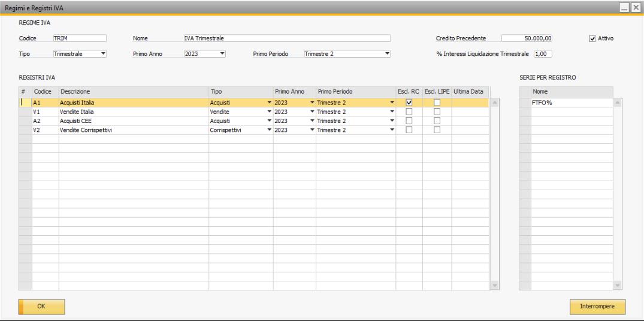Open Primo Anno dropdown for Vendite Corrispettivi row

point(312,130)
